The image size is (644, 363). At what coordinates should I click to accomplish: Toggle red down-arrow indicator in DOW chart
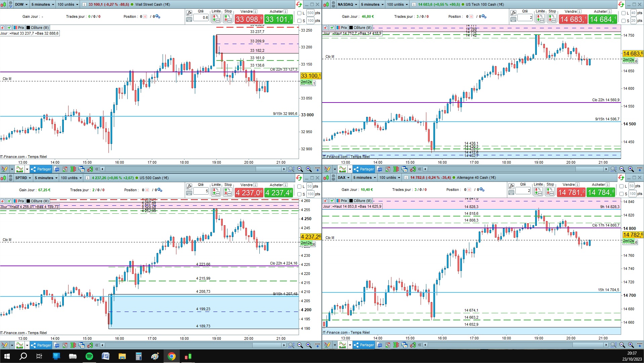tap(2, 28)
